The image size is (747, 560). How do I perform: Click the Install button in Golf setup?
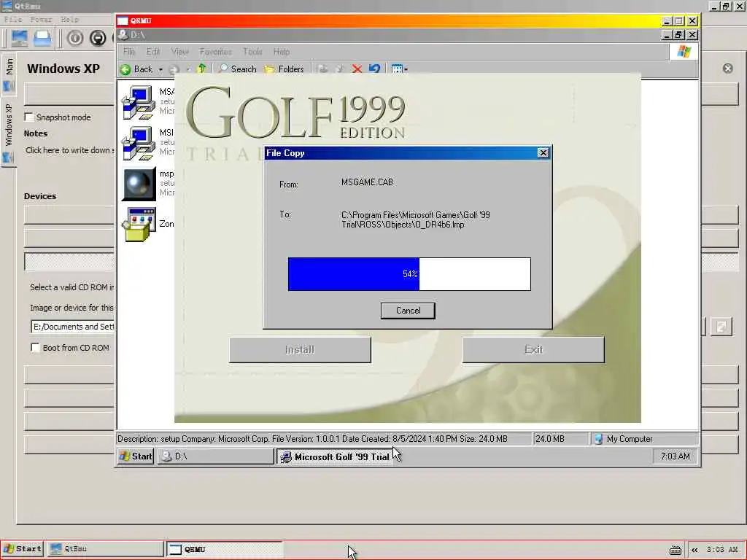click(x=300, y=349)
